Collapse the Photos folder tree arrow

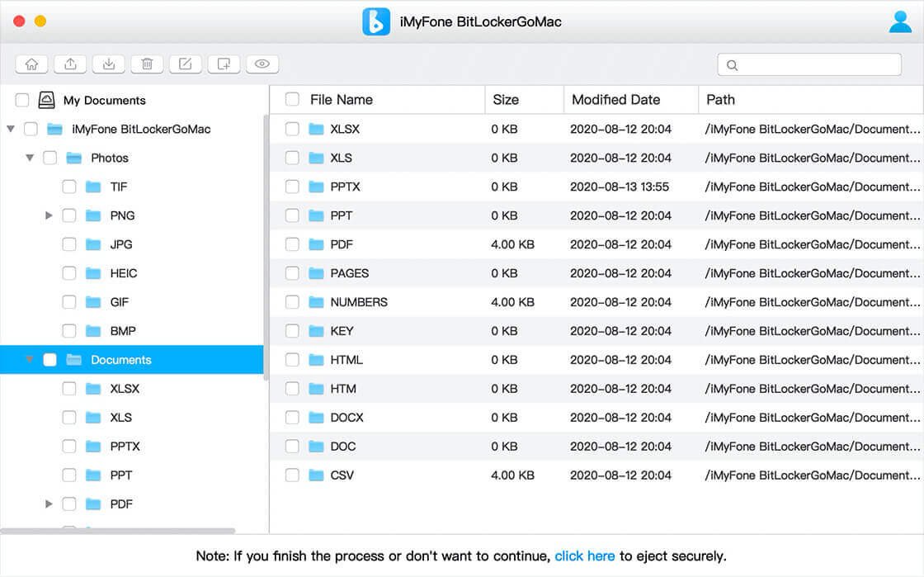coord(30,158)
